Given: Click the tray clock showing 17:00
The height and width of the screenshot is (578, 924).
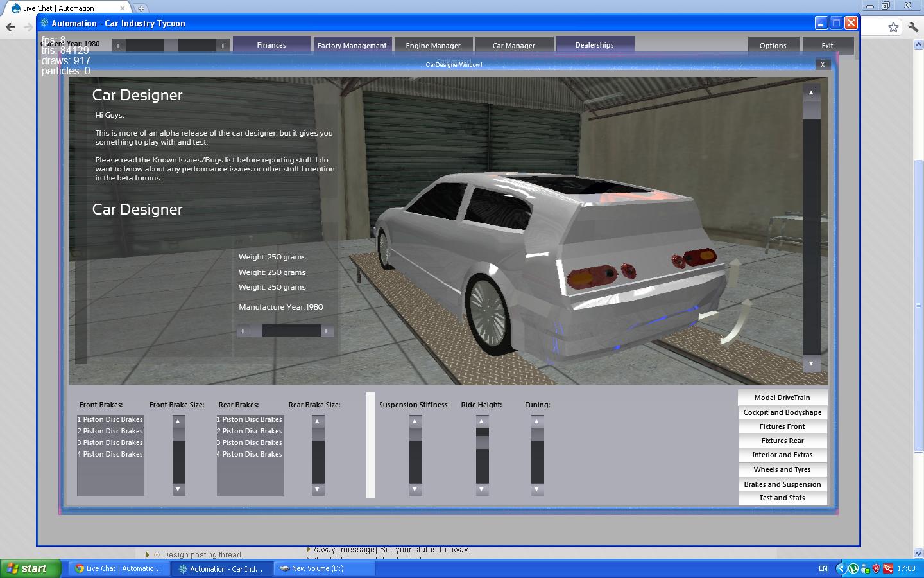Looking at the screenshot, I should pyautogui.click(x=906, y=568).
